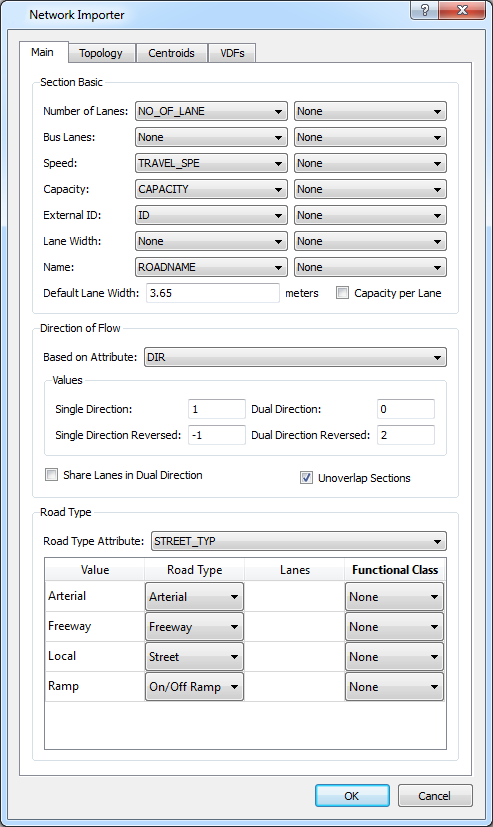Open the second Speed dropdown

tap(370, 163)
